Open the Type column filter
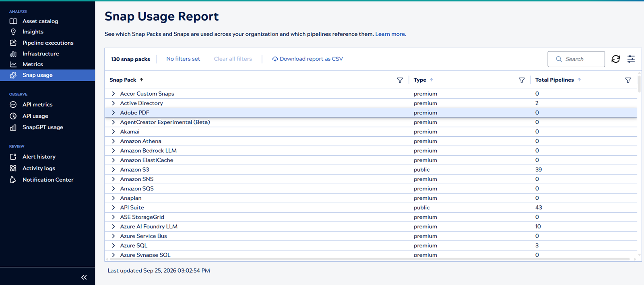 tap(522, 80)
